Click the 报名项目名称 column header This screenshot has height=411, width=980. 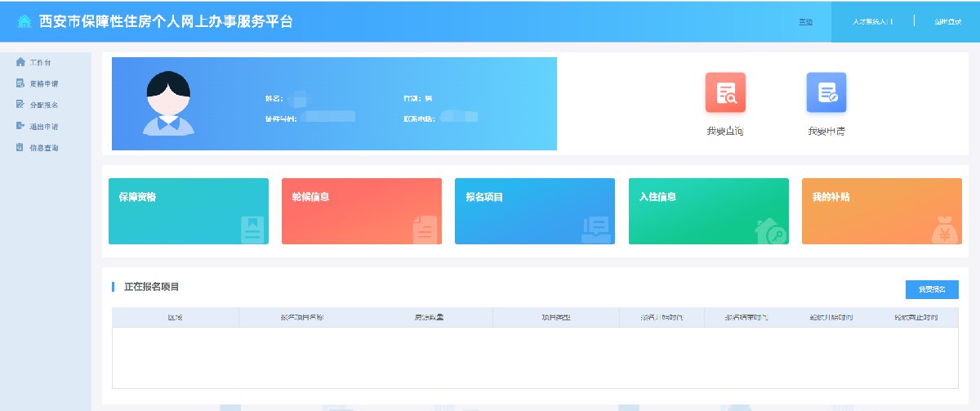point(301,317)
